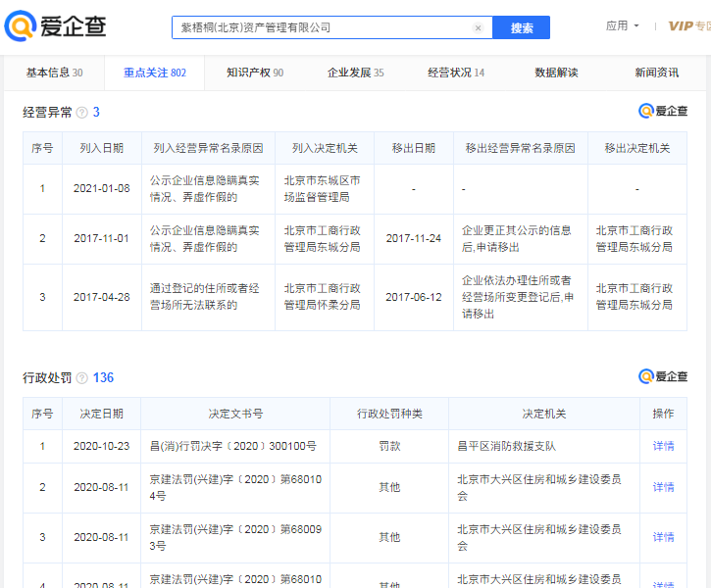Click the 罚款 penalty type cell
The height and width of the screenshot is (588, 711).
click(389, 446)
